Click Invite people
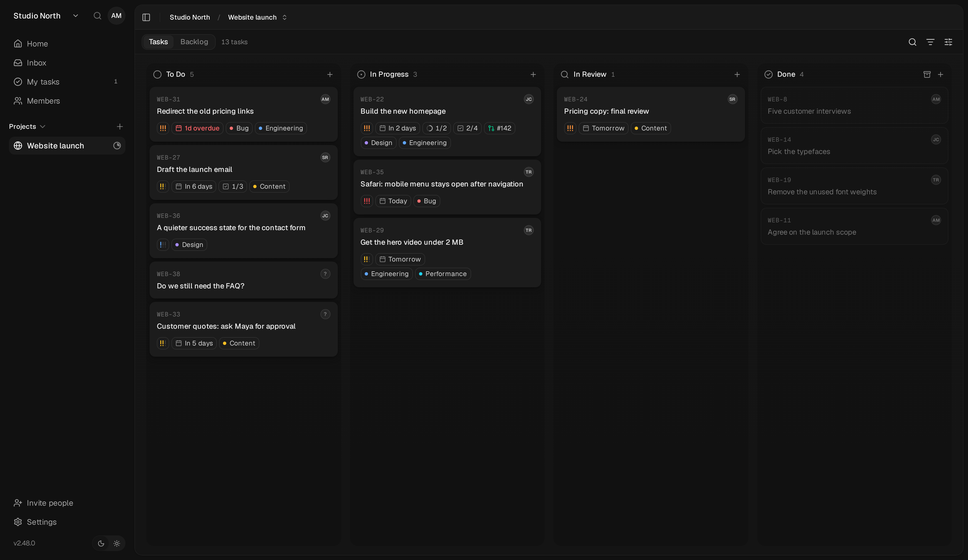The height and width of the screenshot is (560, 968). (x=67, y=503)
